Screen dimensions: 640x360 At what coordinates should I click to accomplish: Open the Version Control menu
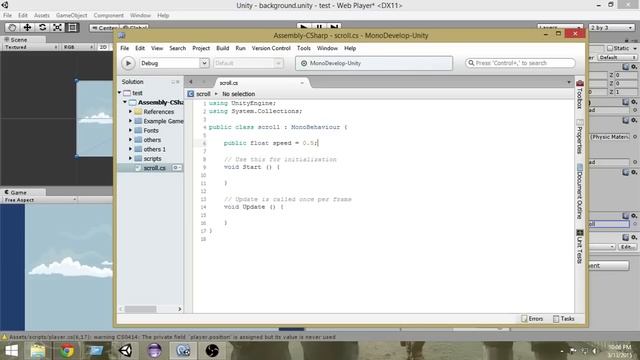coord(271,48)
